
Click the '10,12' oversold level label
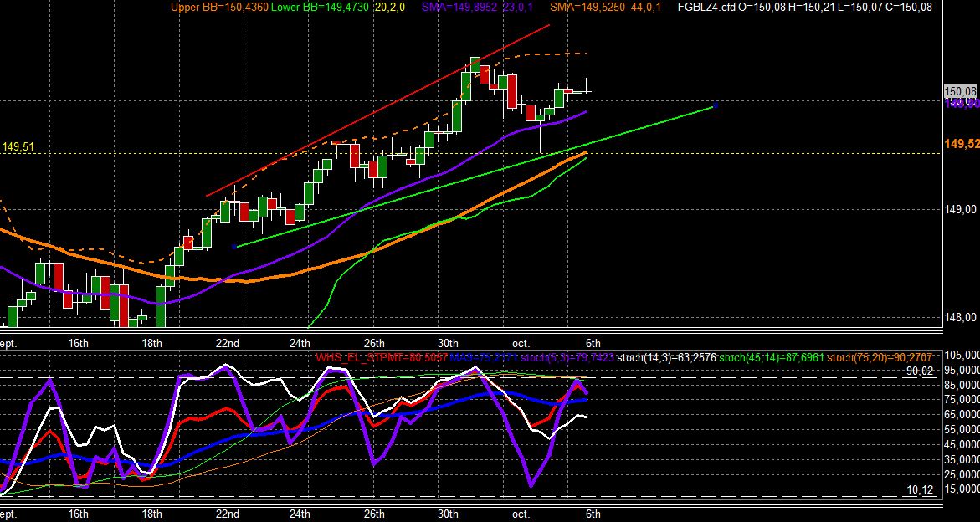click(x=919, y=491)
